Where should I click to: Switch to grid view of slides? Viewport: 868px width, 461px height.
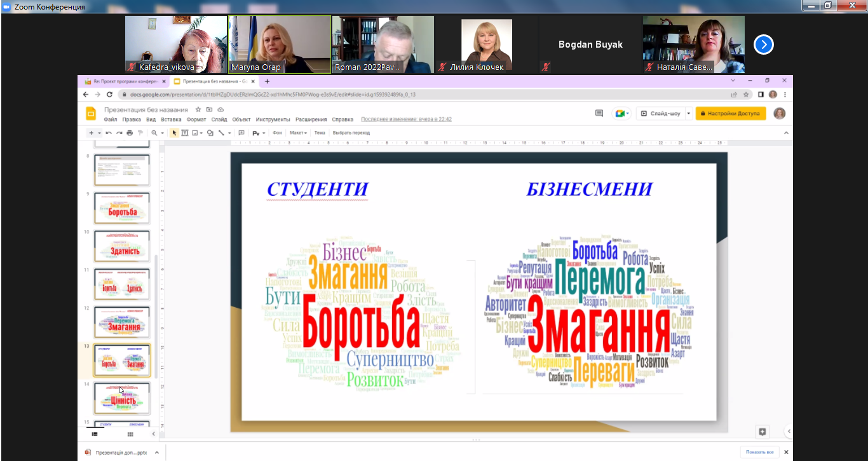tap(130, 434)
